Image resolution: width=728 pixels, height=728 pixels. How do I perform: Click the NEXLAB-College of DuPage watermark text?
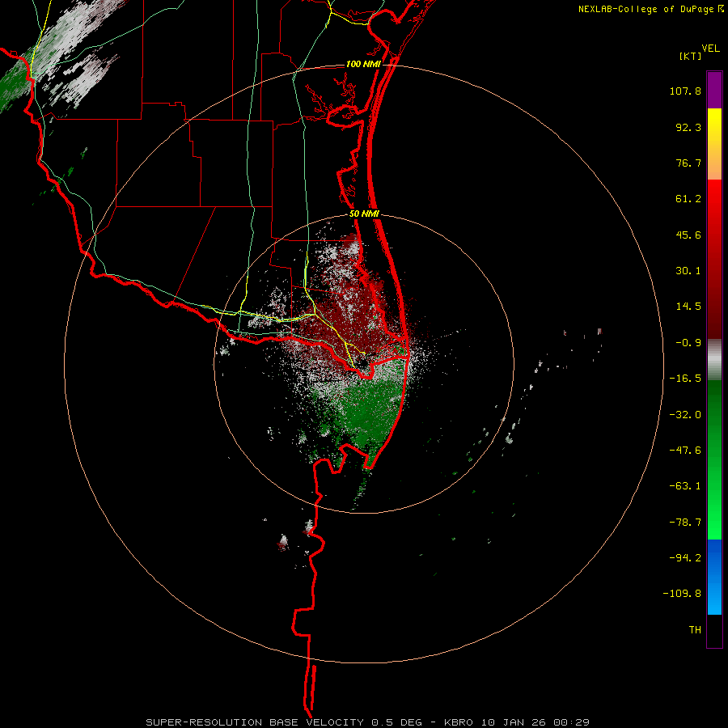(645, 9)
